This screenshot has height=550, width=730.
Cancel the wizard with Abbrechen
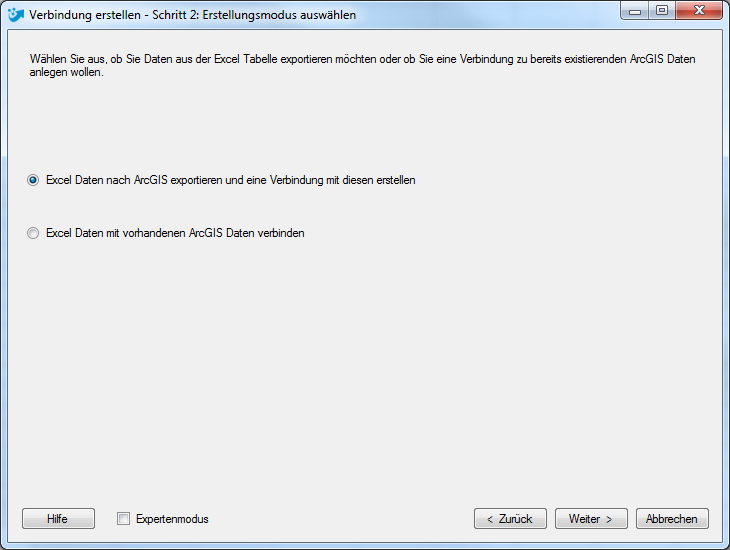(672, 518)
